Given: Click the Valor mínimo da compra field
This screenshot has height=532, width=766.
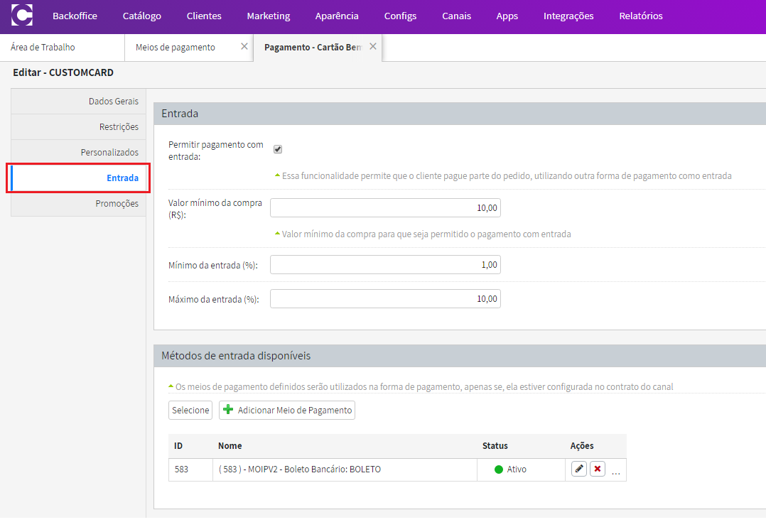Looking at the screenshot, I should [x=385, y=207].
